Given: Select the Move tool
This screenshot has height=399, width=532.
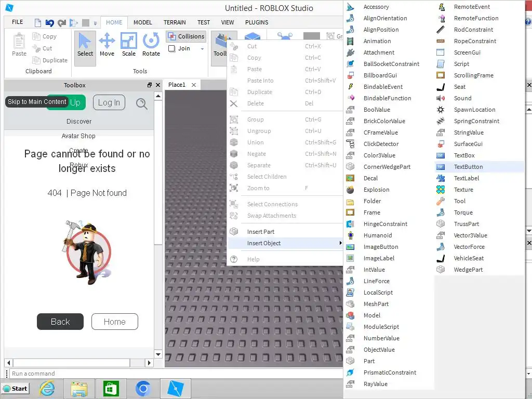Looking at the screenshot, I should coord(107,45).
